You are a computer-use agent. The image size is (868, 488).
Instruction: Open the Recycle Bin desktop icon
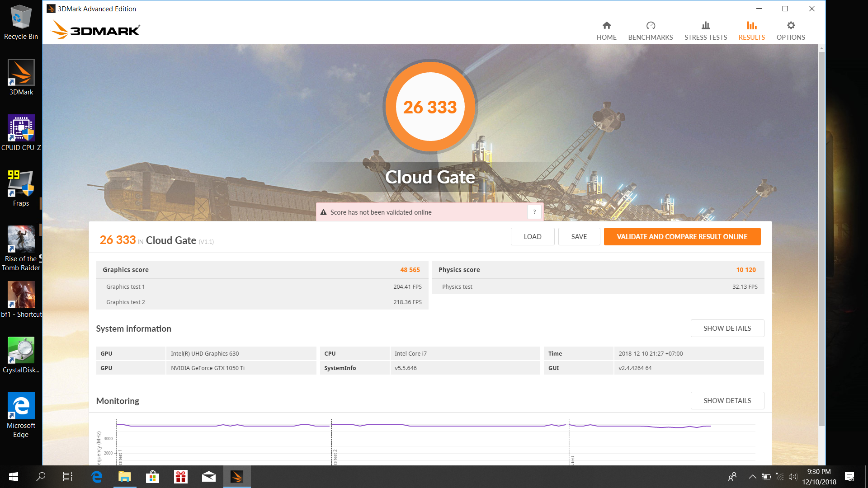(21, 22)
